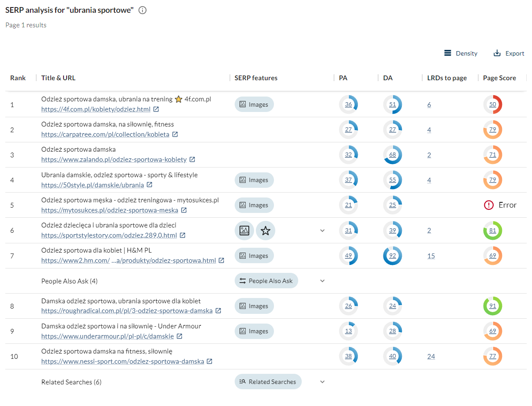
Task: Click the People Also Ask feature badge
Action: 266,281
